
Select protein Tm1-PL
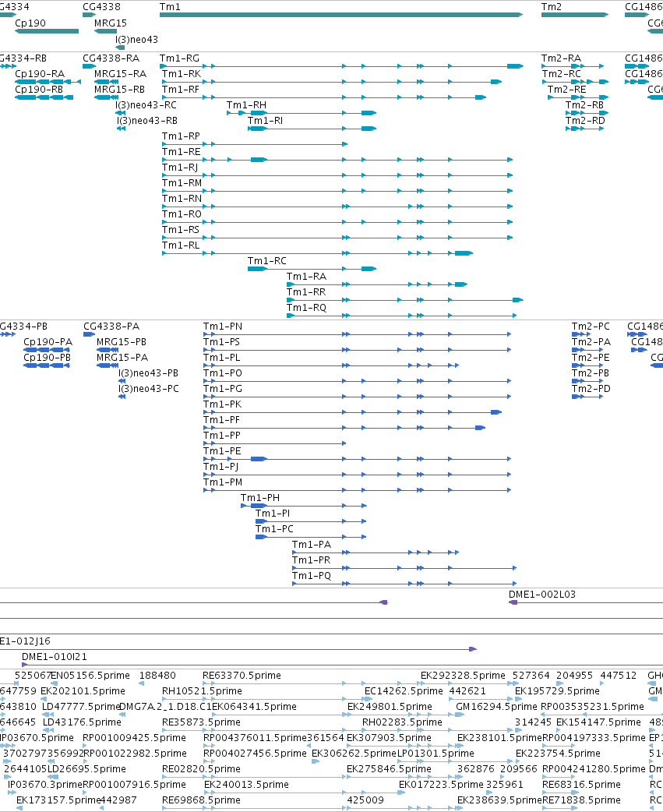[331, 365]
